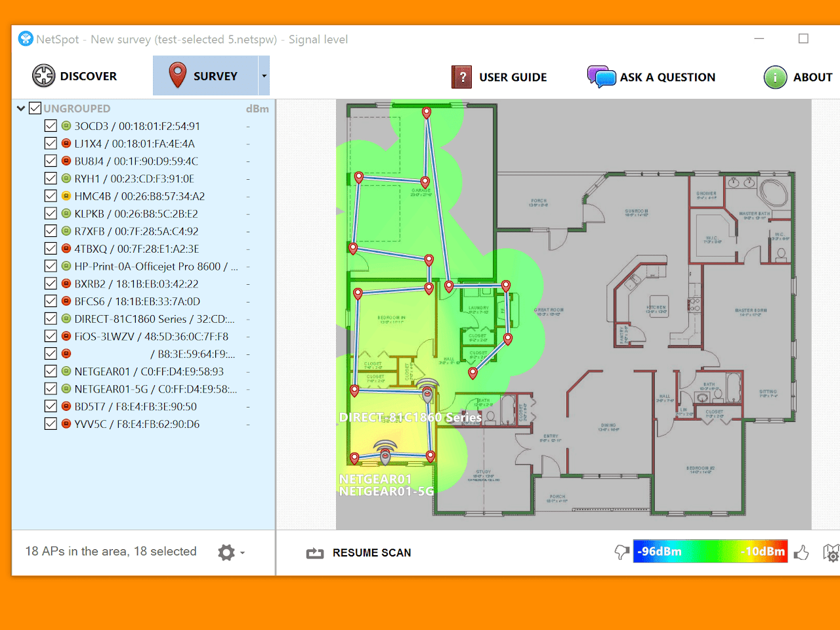Click the dBm column header
This screenshot has width=840, height=630.
coord(257,109)
